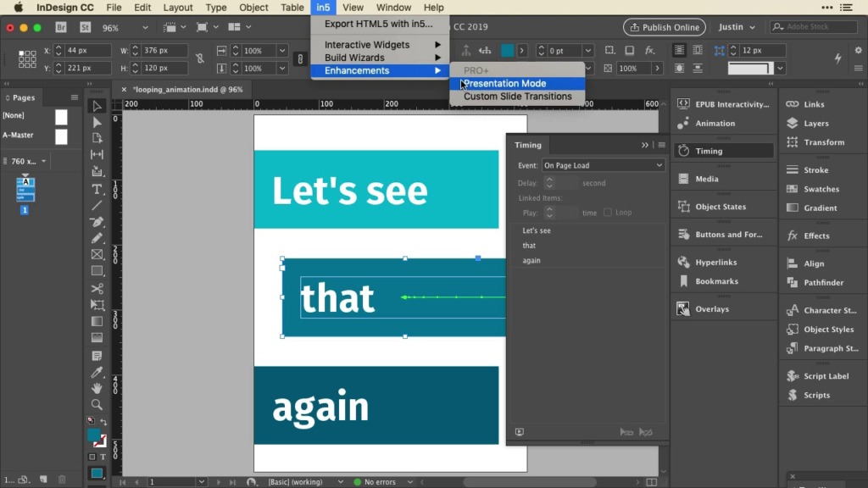Screen dimensions: 868x488
Task: Select the Scissors tool
Action: pos(97,288)
